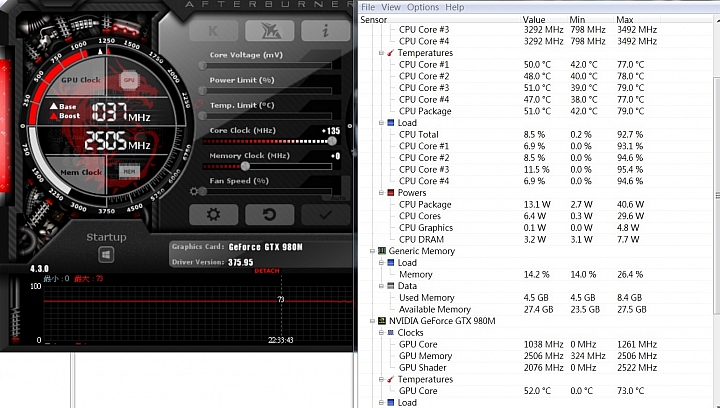Open the File menu
720x408 pixels.
(368, 7)
